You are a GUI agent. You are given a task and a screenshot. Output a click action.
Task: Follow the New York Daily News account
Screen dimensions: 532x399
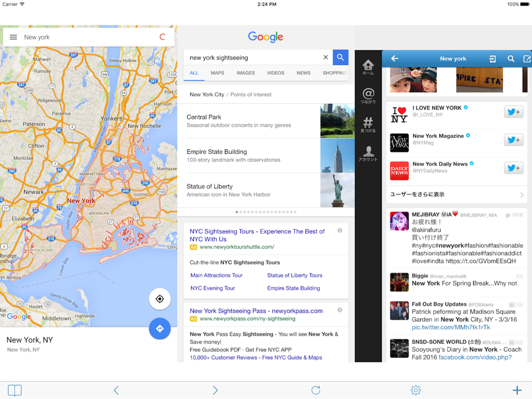point(514,168)
